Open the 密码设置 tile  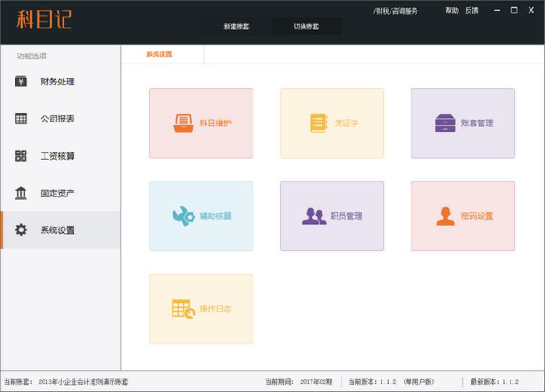462,216
